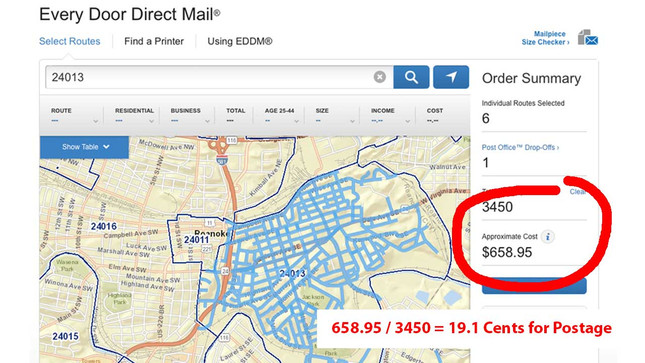
Task: Click the Every Door Direct Mail heading
Action: pos(130,14)
